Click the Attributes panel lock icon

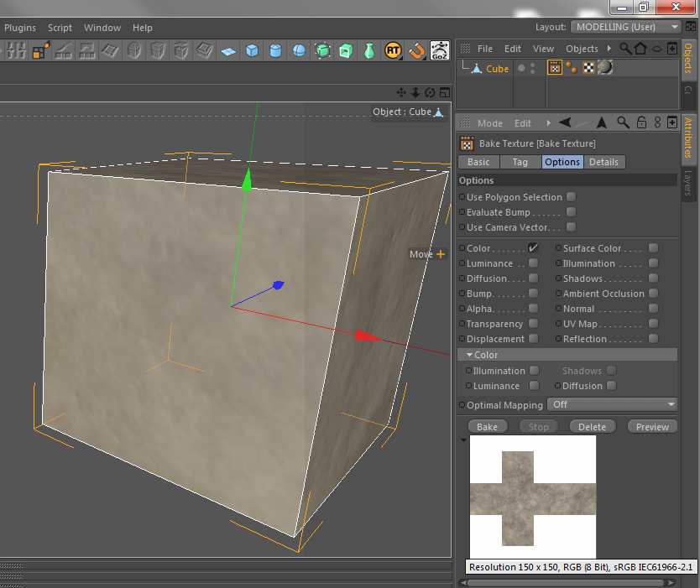(x=641, y=123)
